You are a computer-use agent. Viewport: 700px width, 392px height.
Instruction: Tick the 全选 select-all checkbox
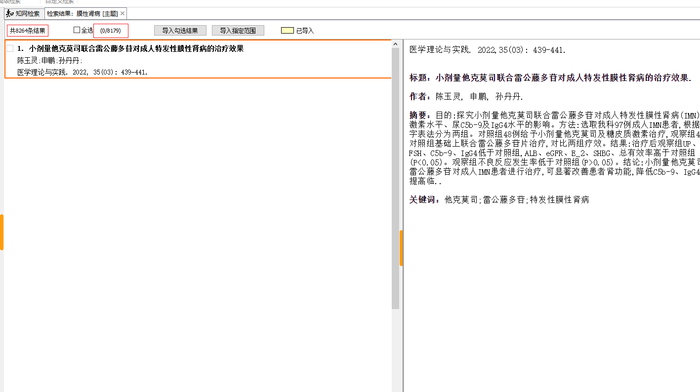pyautogui.click(x=76, y=30)
